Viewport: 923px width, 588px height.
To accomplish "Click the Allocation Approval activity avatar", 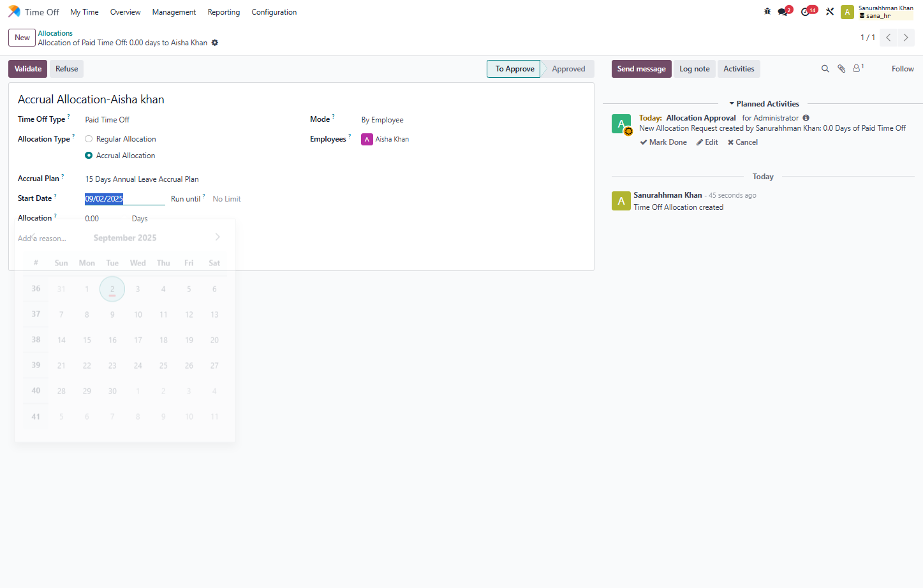I will point(621,124).
